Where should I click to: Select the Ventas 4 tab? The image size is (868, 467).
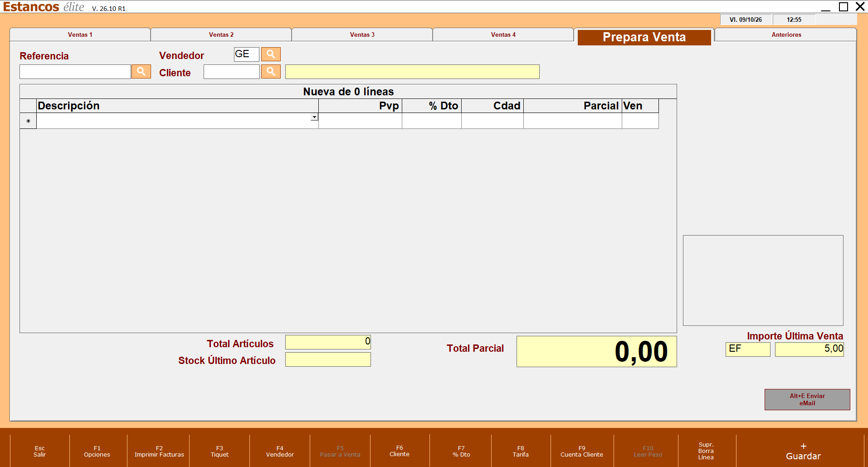coord(503,35)
